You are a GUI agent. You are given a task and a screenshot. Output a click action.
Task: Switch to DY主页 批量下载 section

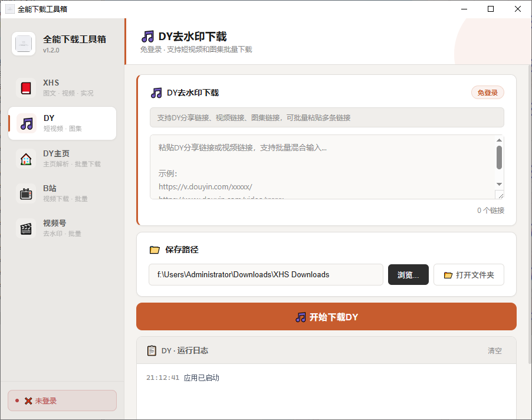(62, 159)
